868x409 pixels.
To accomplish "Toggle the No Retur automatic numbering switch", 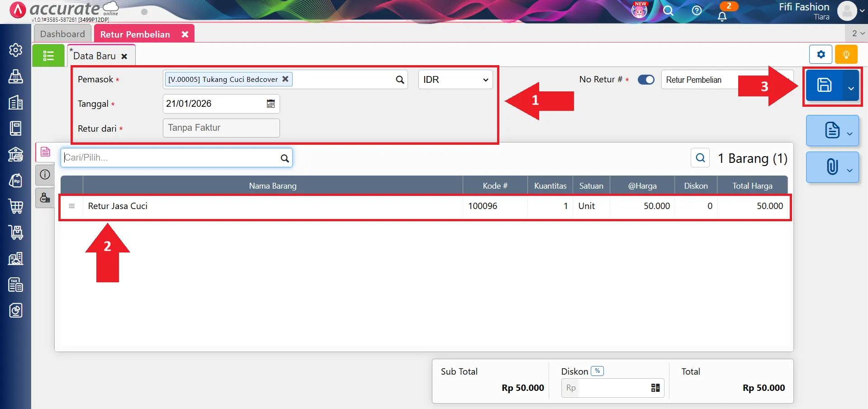I will click(x=646, y=80).
